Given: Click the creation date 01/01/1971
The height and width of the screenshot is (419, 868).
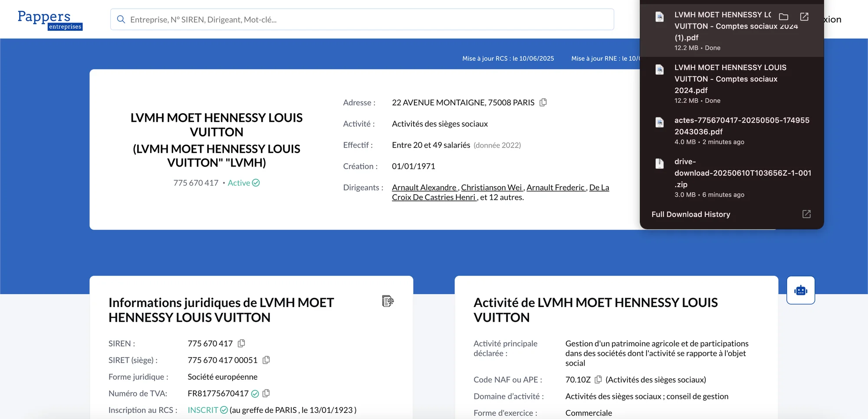Looking at the screenshot, I should click(x=414, y=167).
